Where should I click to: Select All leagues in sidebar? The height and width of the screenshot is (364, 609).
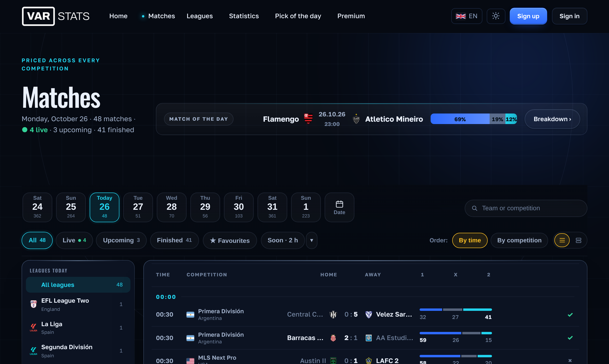[x=78, y=285]
